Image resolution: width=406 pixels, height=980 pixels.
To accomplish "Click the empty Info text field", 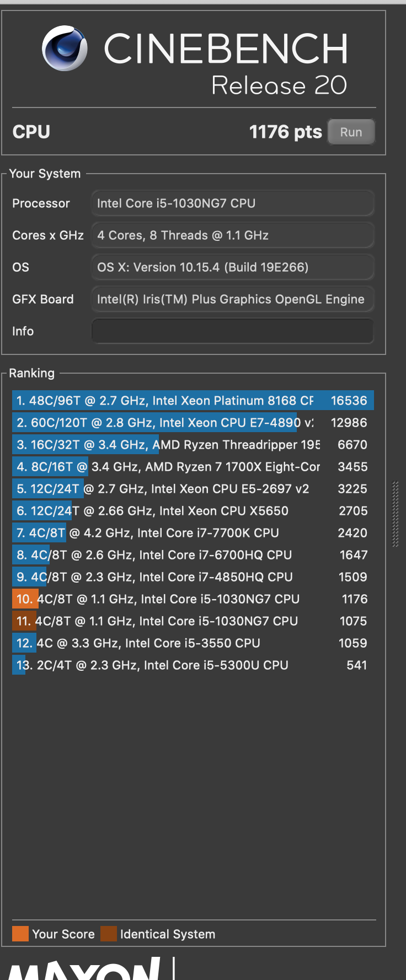I will 232,331.
